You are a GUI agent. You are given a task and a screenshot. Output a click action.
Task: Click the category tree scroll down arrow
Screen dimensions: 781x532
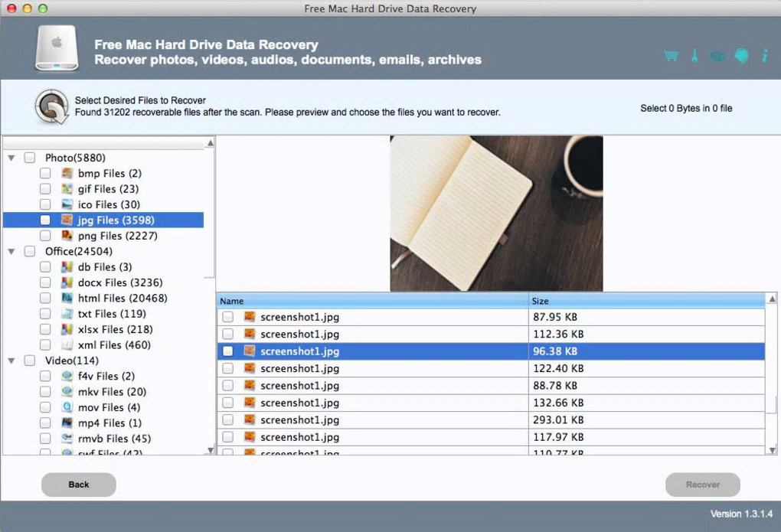coord(211,450)
